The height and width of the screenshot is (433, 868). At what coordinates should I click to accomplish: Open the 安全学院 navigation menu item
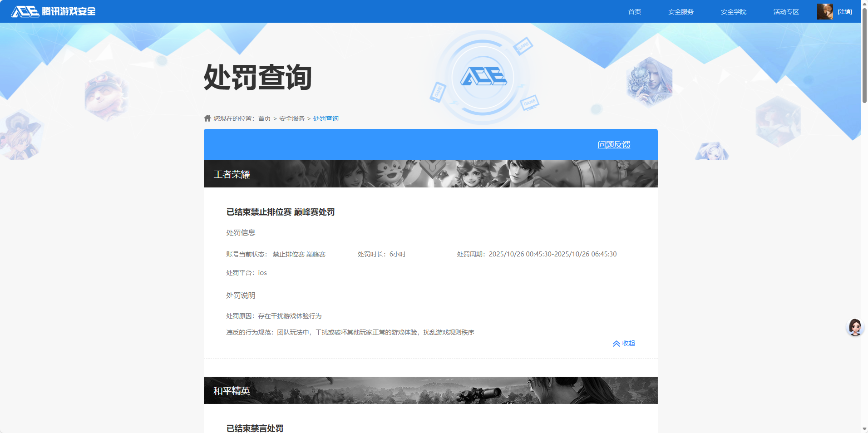pyautogui.click(x=733, y=12)
